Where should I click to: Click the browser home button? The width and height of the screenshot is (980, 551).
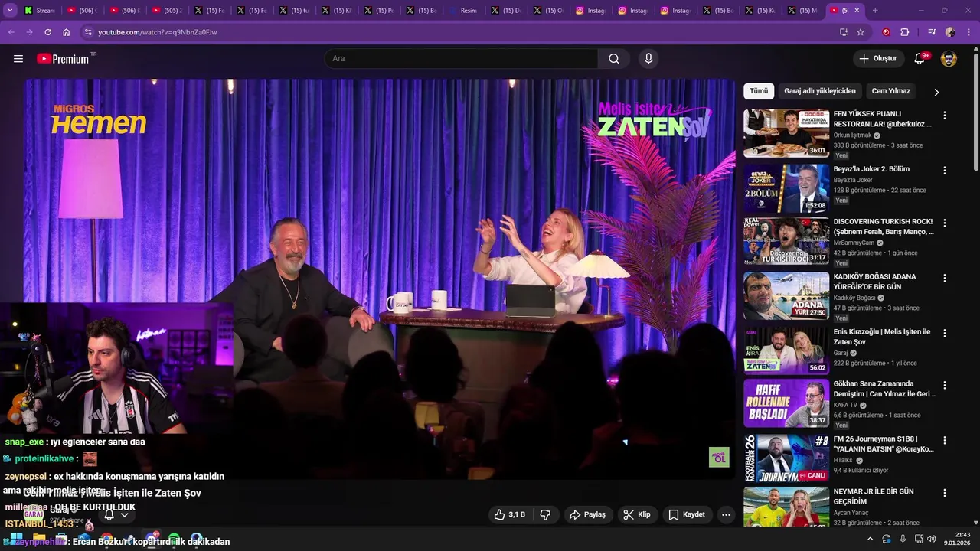coord(67,32)
